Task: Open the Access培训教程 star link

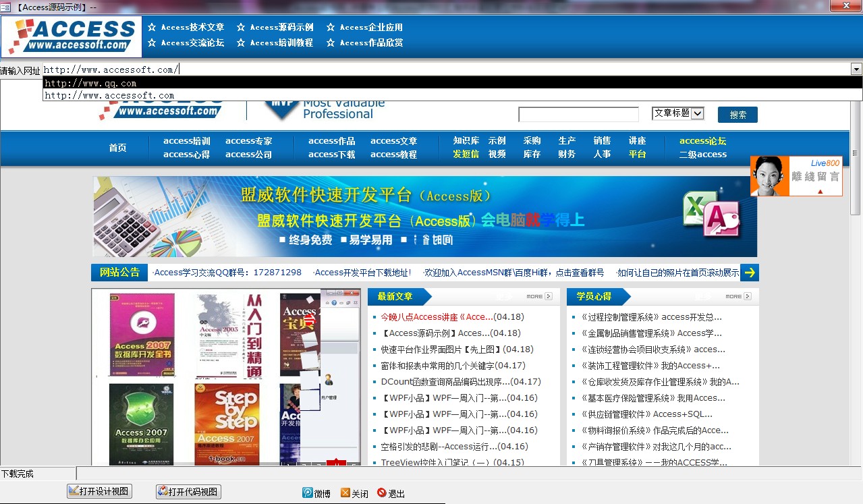Action: click(x=275, y=43)
